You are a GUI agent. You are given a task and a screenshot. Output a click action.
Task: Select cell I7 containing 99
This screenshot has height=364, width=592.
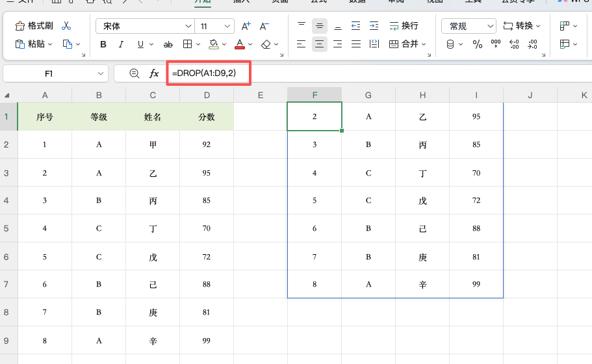[x=476, y=284]
